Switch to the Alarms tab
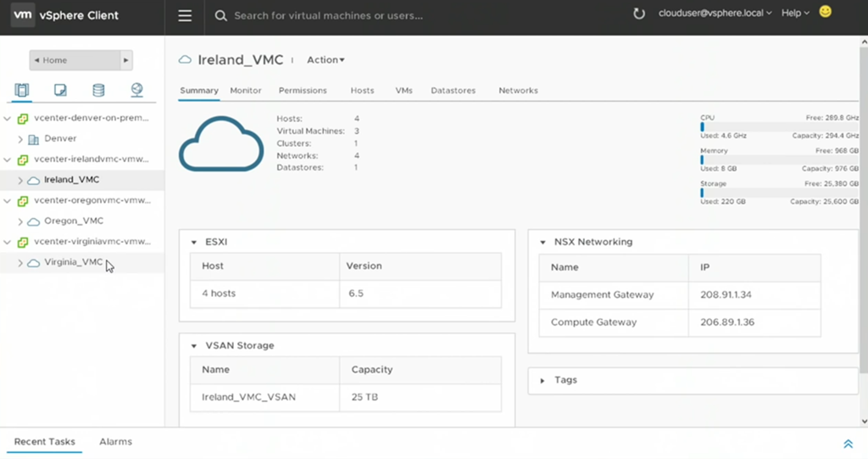The image size is (868, 459). point(115,442)
